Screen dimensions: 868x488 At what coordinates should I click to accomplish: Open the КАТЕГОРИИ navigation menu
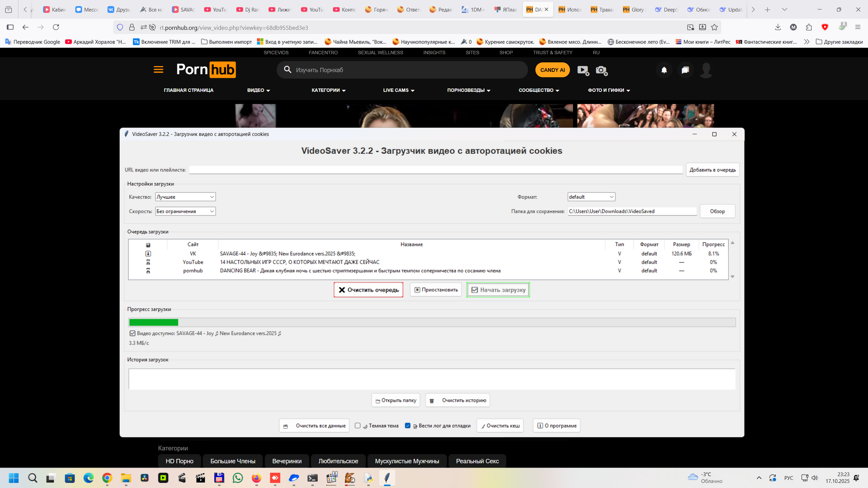(x=328, y=90)
